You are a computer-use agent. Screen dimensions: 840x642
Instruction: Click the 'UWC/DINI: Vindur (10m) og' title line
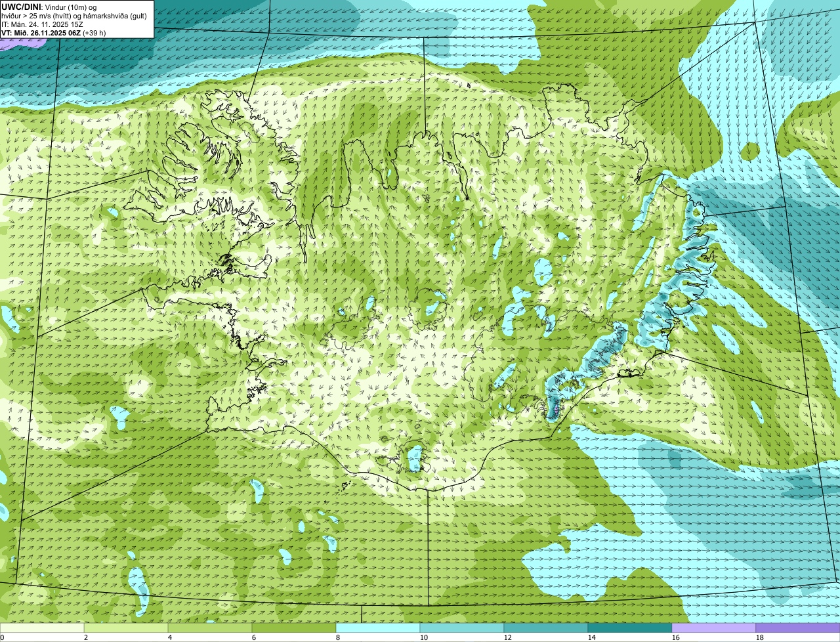tap(49, 7)
